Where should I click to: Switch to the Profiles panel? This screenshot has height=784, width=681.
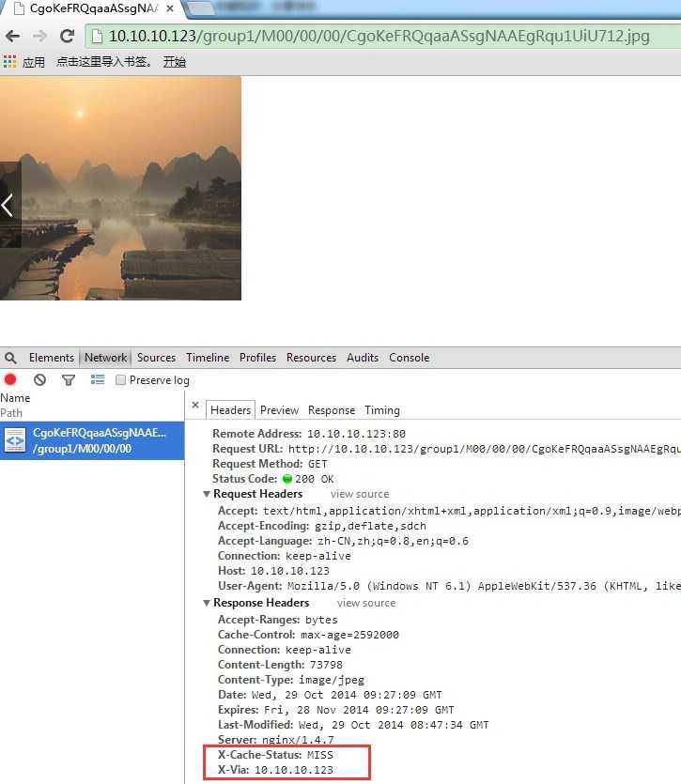click(257, 358)
